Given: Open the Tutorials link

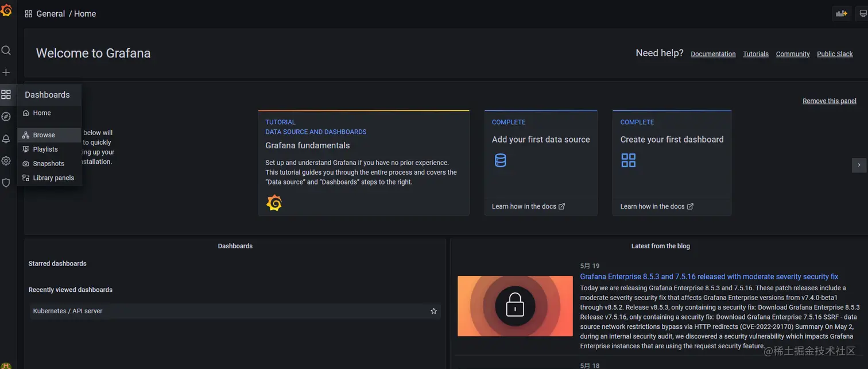Looking at the screenshot, I should tap(755, 54).
